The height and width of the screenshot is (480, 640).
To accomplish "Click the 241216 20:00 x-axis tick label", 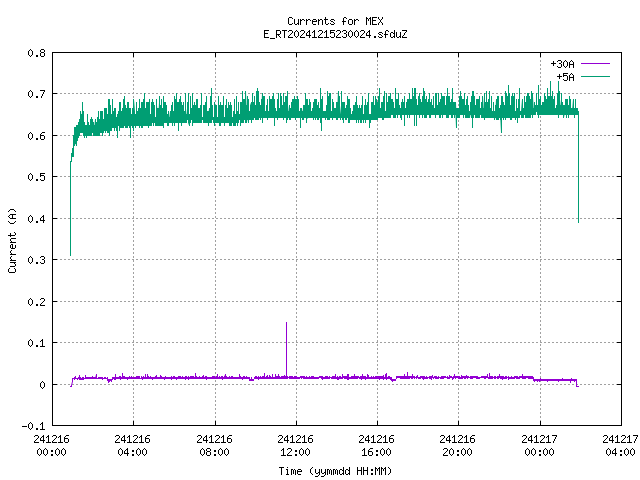I will point(458,446).
